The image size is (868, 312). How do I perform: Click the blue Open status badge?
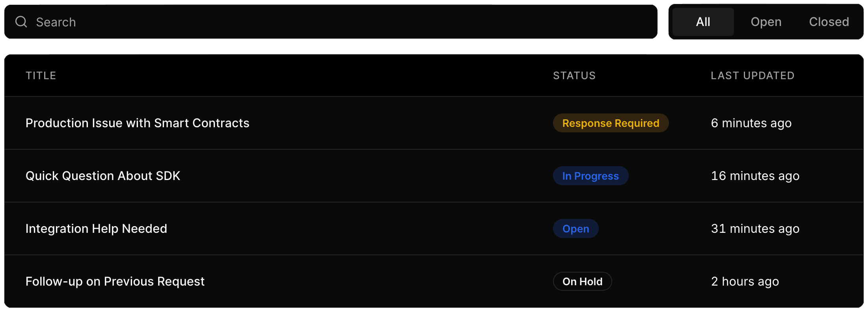point(576,228)
